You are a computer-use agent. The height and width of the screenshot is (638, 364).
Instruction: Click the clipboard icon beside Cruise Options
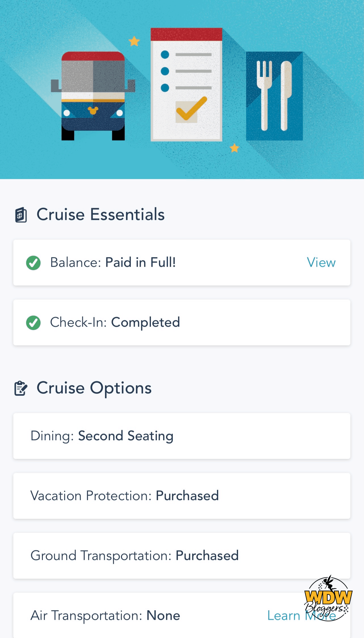pos(21,388)
